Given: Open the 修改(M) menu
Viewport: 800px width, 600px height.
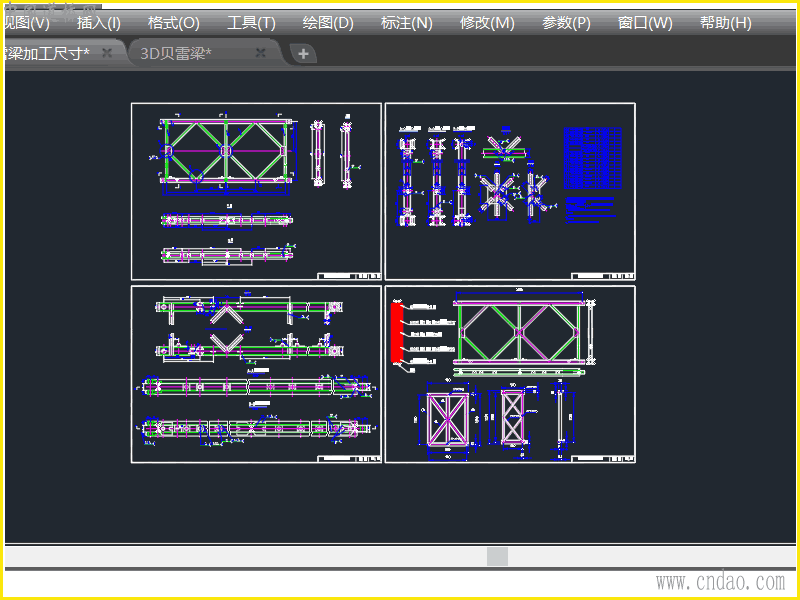Looking at the screenshot, I should 487,23.
